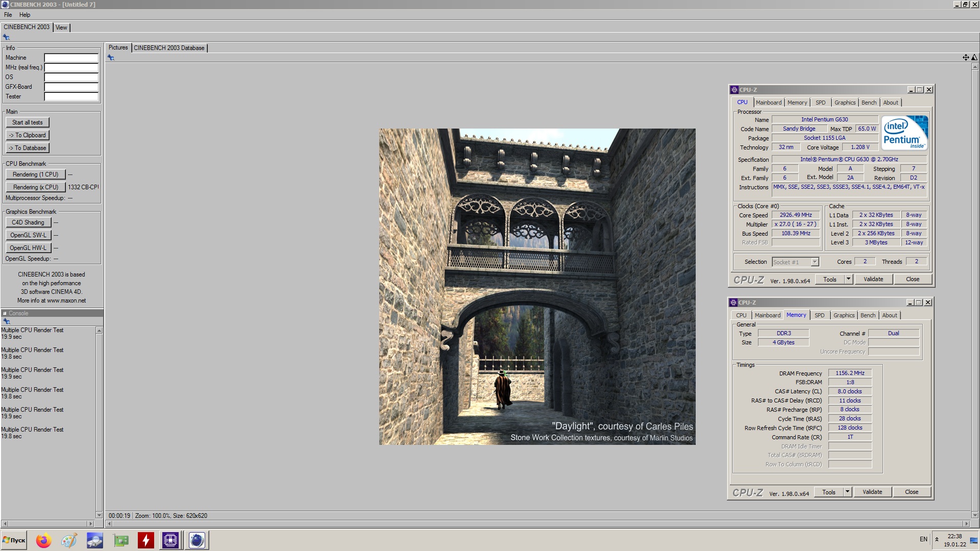Image resolution: width=980 pixels, height=551 pixels.
Task: Click the GFX-Board input field
Action: (x=71, y=87)
